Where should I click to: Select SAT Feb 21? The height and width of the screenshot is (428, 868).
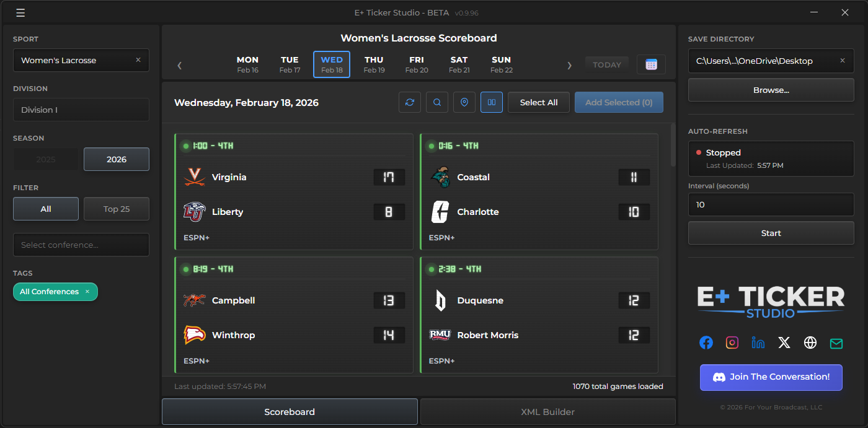tap(459, 64)
